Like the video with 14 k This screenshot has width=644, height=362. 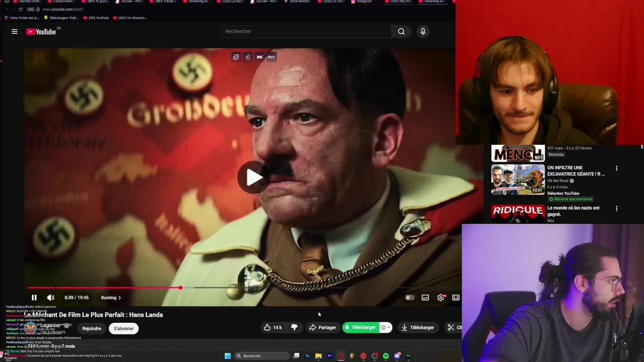click(272, 327)
